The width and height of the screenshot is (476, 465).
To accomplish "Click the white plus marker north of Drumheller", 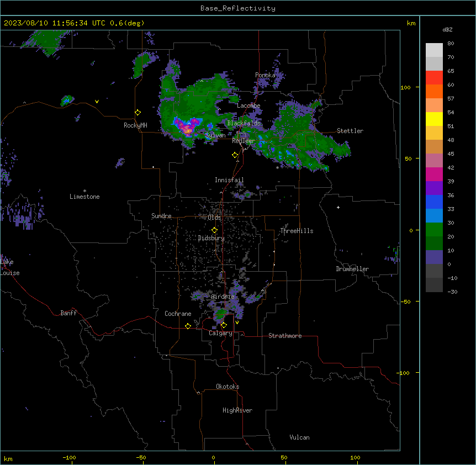I will click(338, 207).
